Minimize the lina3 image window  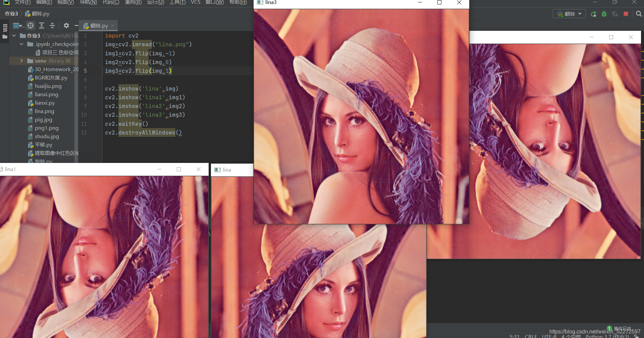tap(420, 2)
